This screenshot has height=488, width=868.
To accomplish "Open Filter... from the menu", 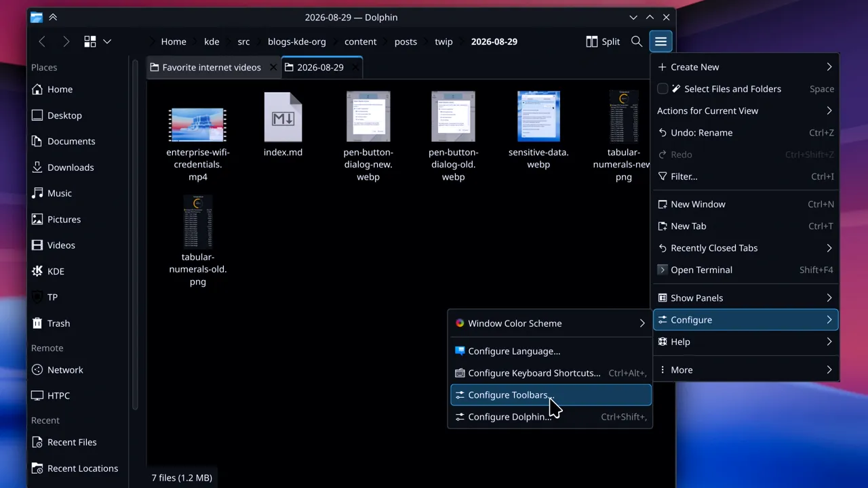I will 746,176.
